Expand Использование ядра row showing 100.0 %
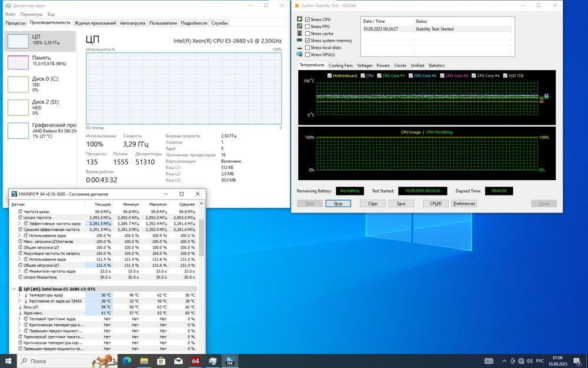Image resolution: width=588 pixels, height=368 pixels. point(19,236)
